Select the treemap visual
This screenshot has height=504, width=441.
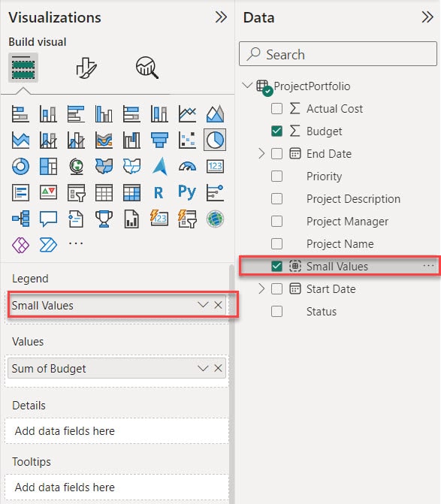[x=48, y=166]
